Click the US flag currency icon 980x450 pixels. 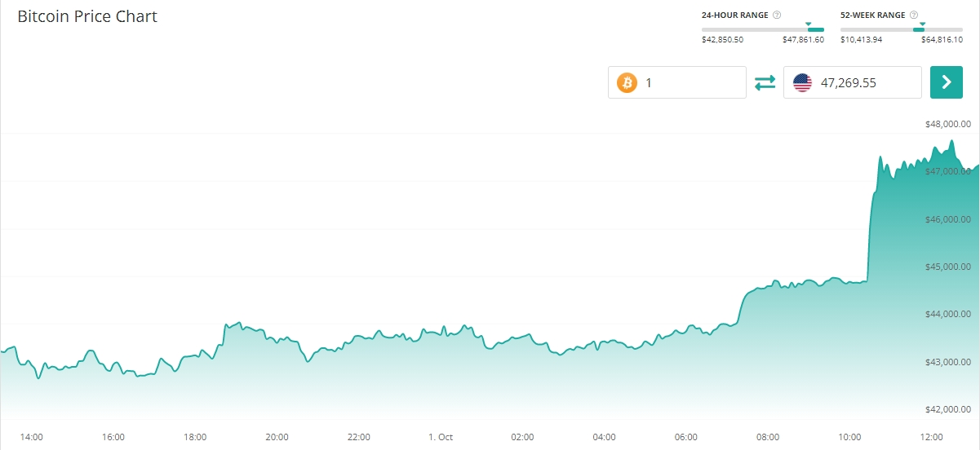[x=802, y=82]
